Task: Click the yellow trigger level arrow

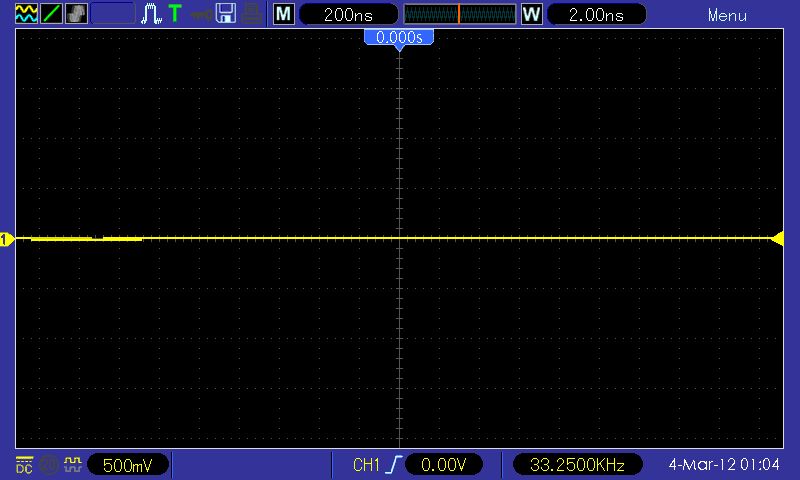Action: tap(777, 238)
